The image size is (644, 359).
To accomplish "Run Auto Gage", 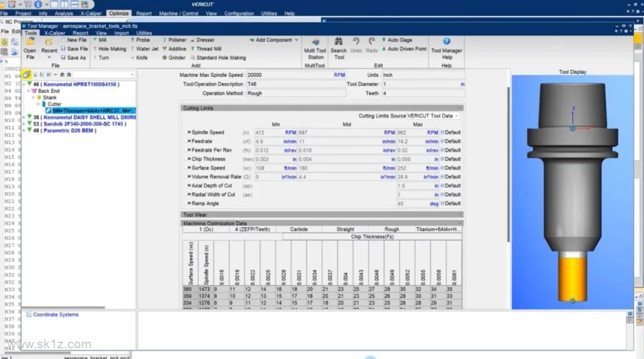I will (397, 40).
